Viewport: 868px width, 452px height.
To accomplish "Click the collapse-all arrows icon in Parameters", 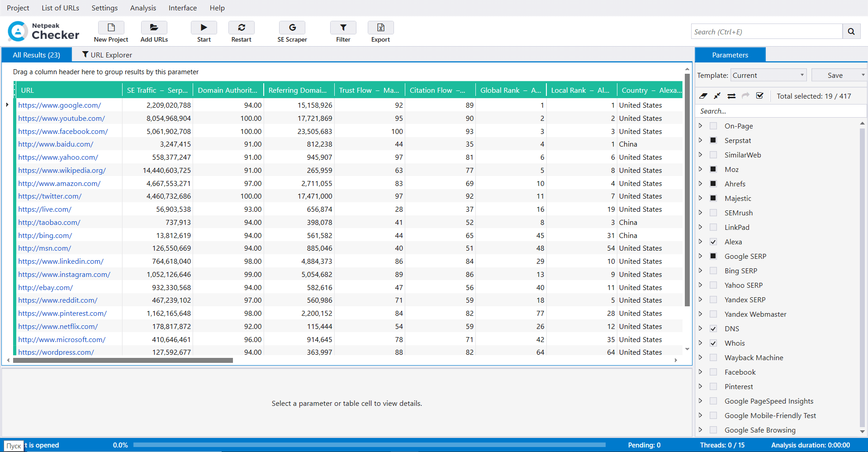I will coord(717,96).
